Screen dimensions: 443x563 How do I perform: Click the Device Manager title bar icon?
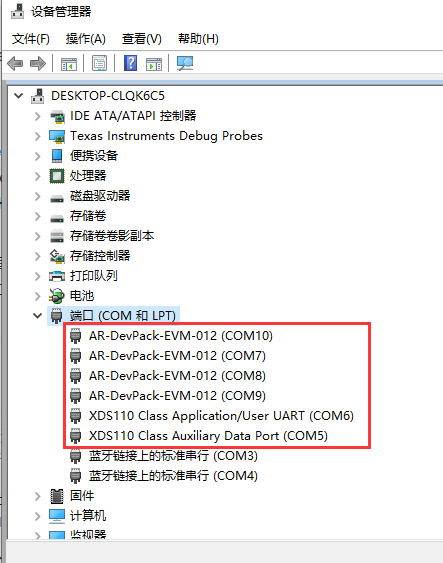click(17, 11)
